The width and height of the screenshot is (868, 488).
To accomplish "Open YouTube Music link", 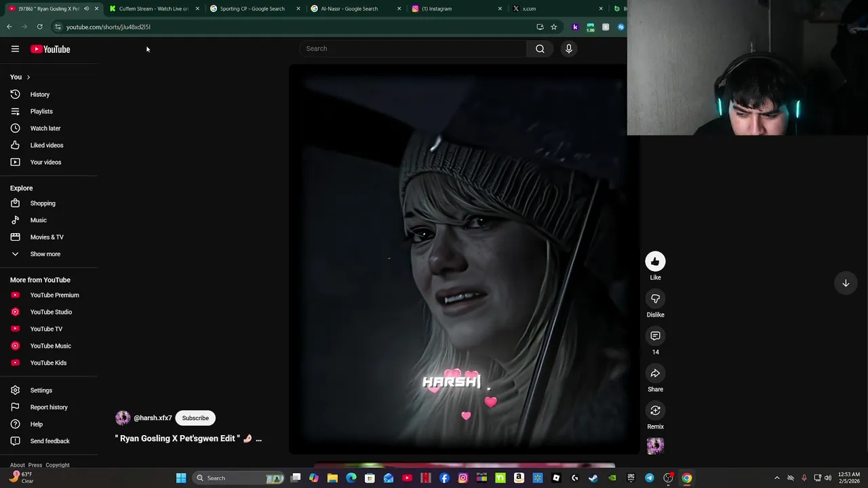I will click(x=49, y=346).
